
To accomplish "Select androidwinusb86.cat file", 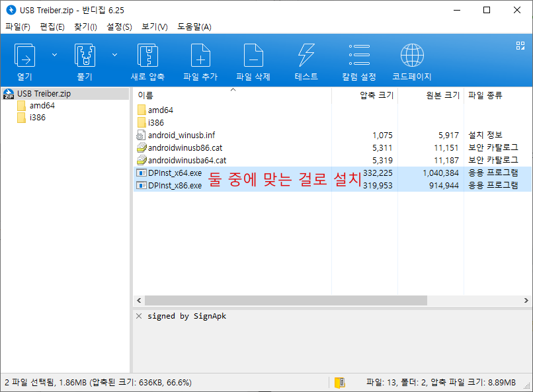I will tap(185, 148).
